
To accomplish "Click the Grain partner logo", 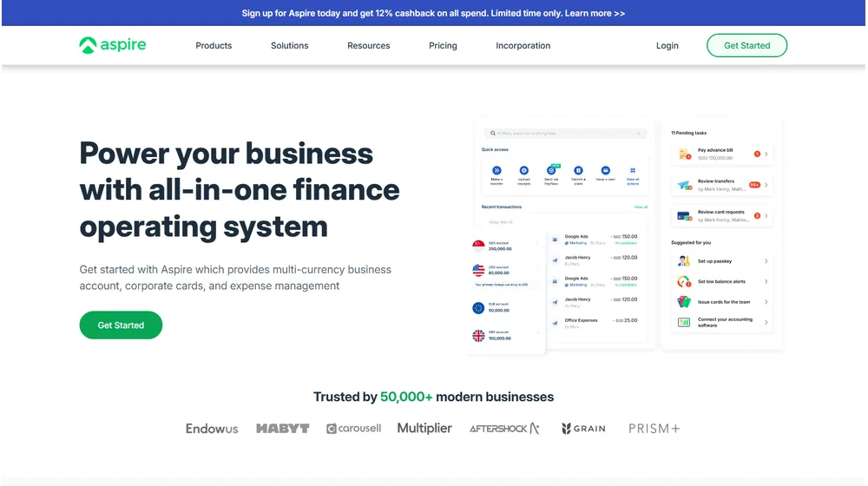I will [x=583, y=429].
